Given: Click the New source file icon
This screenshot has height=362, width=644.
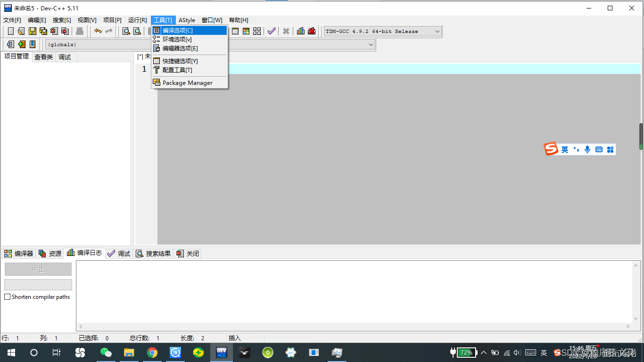Looking at the screenshot, I should pos(10,31).
